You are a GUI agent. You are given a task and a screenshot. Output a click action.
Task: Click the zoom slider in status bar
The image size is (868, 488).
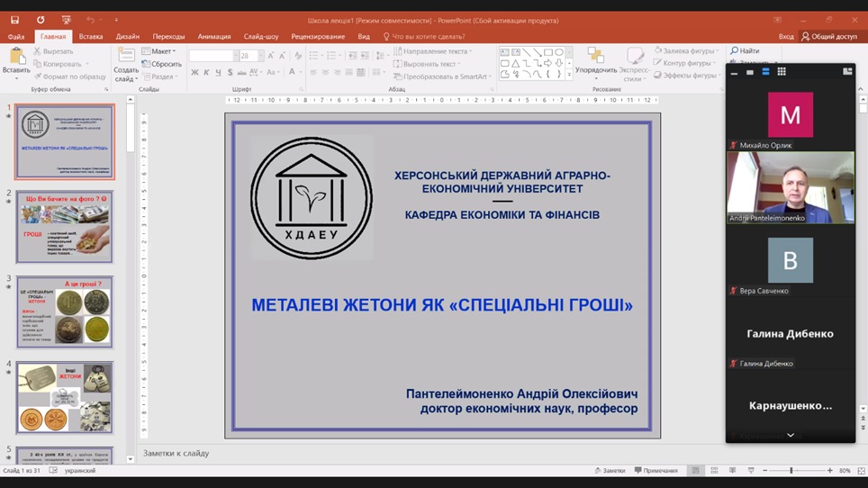(x=797, y=470)
